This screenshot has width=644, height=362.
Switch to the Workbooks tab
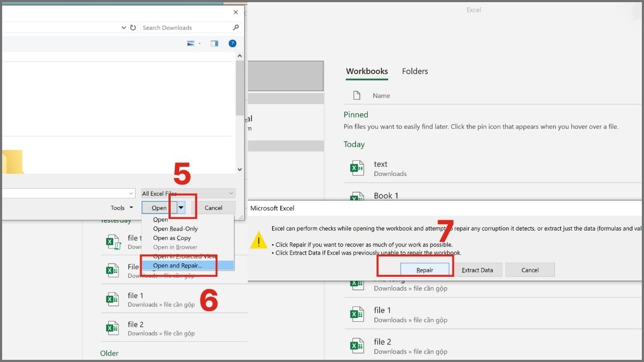click(367, 71)
